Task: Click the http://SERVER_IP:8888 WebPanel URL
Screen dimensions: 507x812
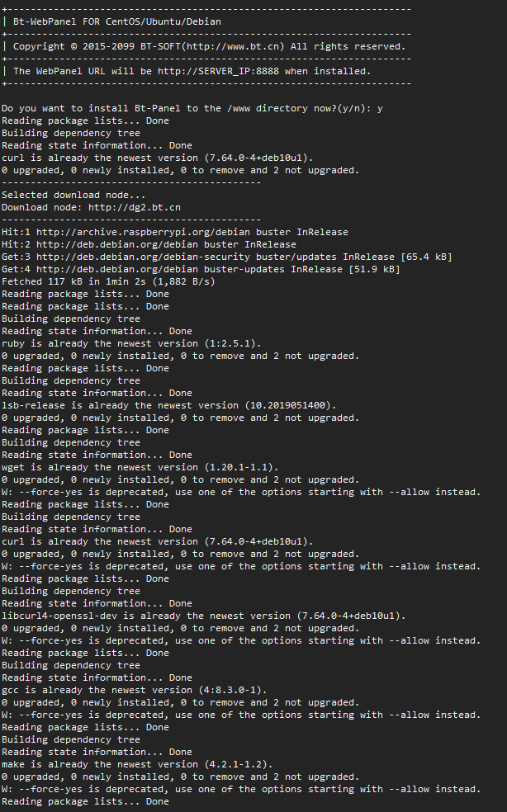Action: pyautogui.click(x=218, y=72)
